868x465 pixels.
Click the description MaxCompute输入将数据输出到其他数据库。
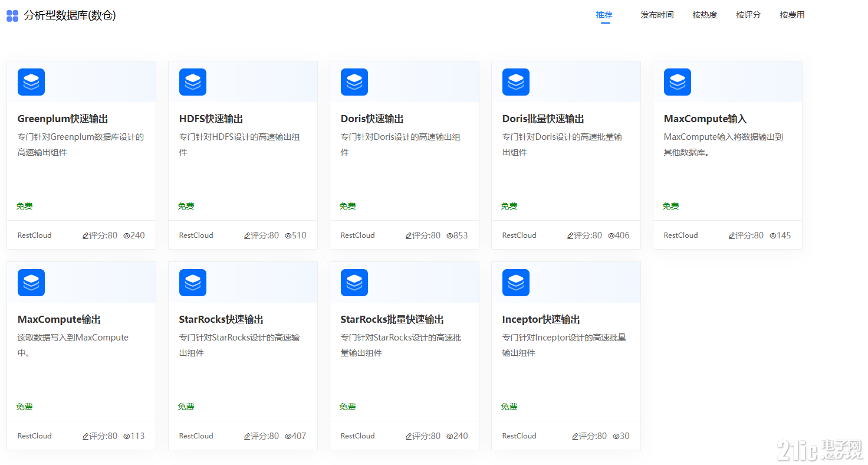(x=724, y=145)
